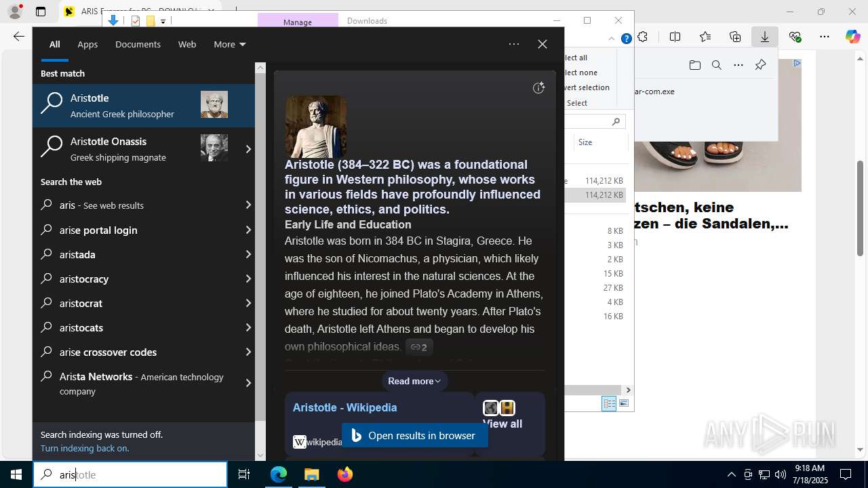Expand aristocrat suggestion arrow
Viewport: 868px width, 488px height.
248,303
